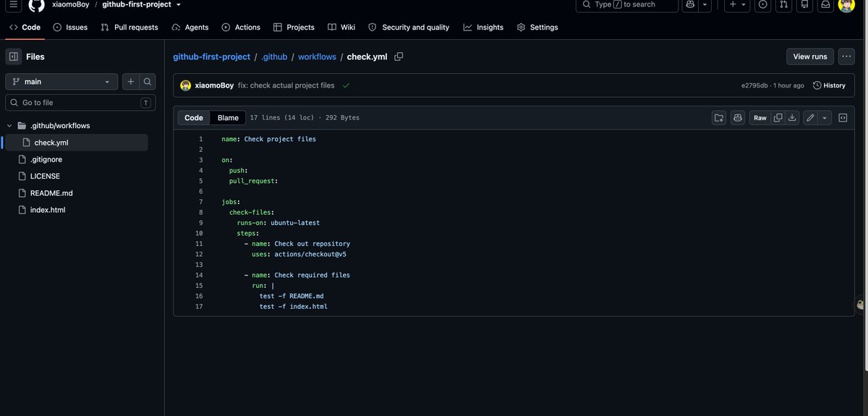The image size is (868, 416).
Task: Collapse the file tree side panel
Action: (x=14, y=56)
